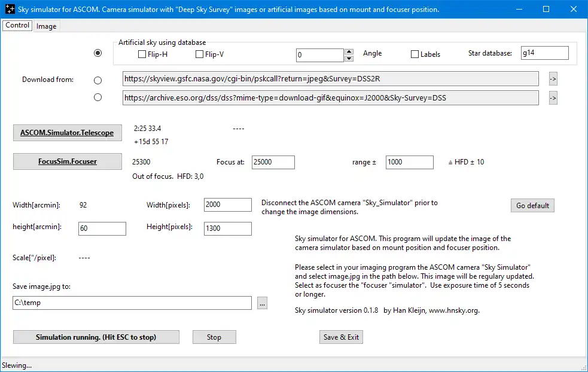Click the declination text +15d 55 17
The image size is (588, 372).
click(151, 142)
